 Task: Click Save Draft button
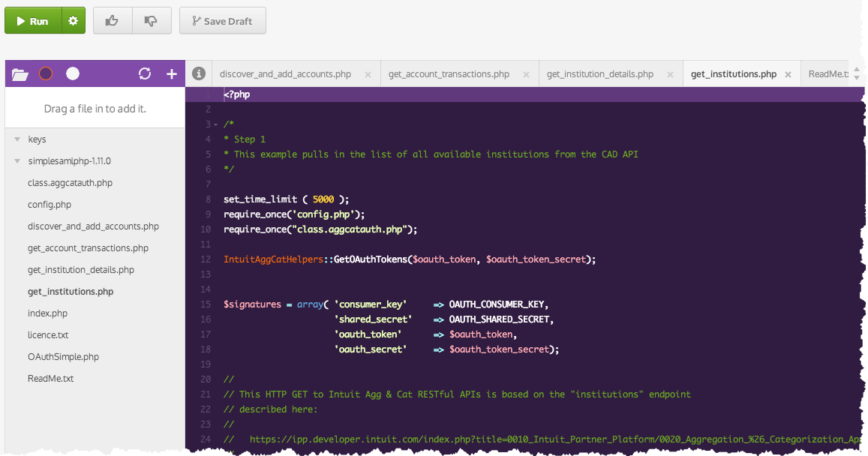pos(223,21)
